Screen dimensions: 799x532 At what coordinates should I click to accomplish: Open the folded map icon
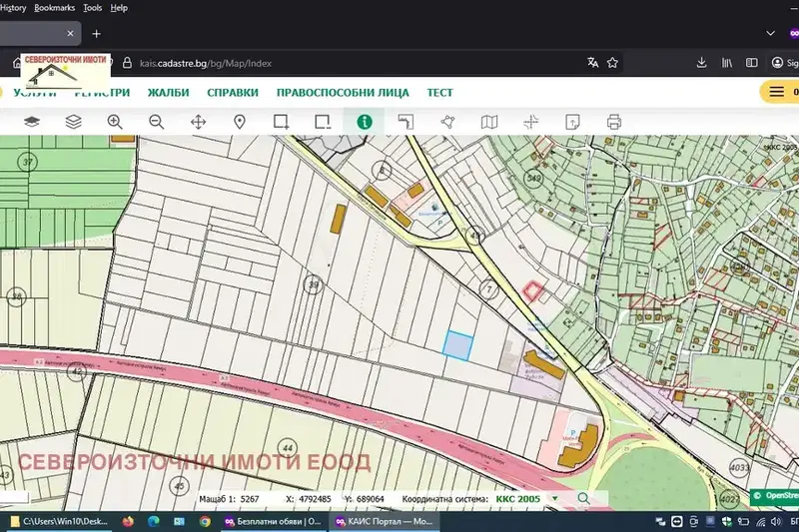(489, 122)
